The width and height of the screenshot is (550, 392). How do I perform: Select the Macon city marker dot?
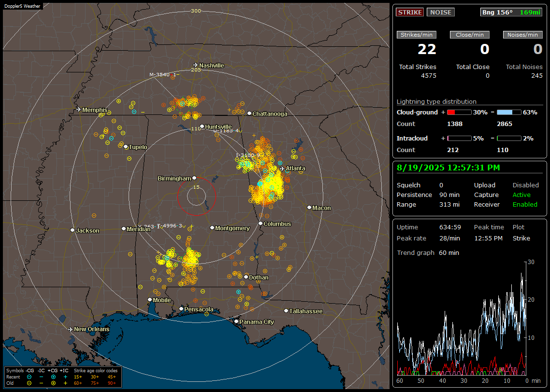pos(309,208)
